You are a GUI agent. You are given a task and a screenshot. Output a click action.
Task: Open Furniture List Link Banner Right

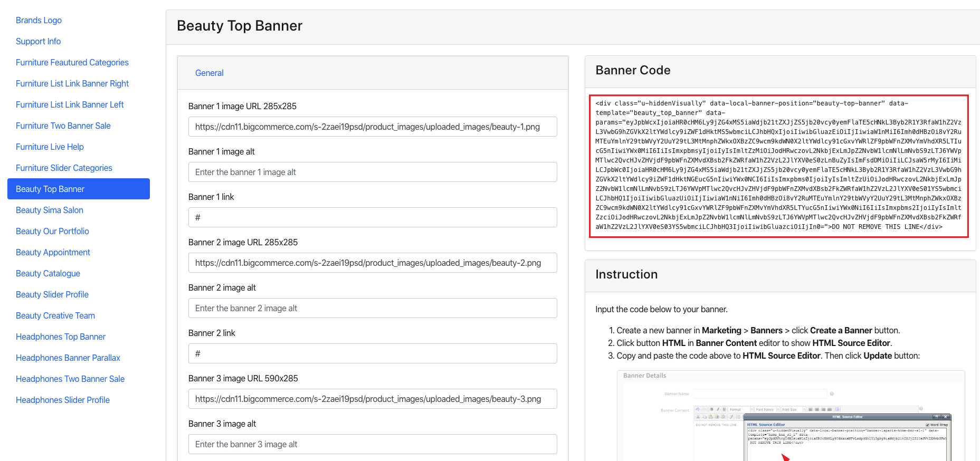tap(72, 83)
